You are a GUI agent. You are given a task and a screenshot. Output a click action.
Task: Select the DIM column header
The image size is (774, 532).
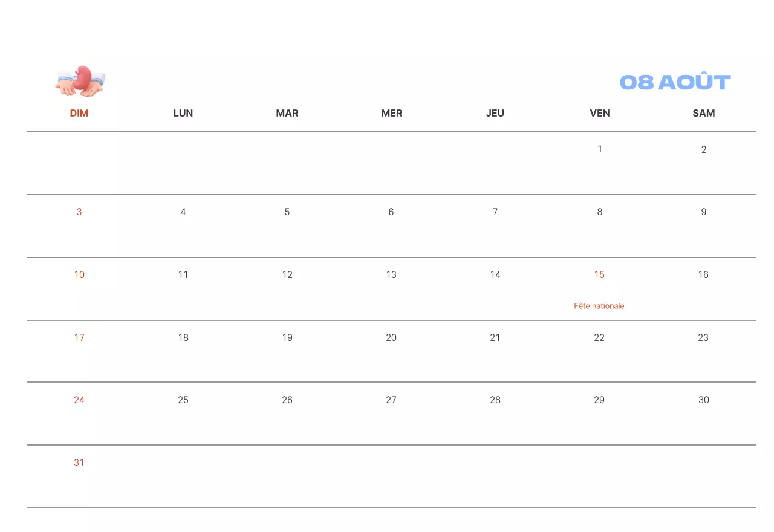tap(79, 113)
